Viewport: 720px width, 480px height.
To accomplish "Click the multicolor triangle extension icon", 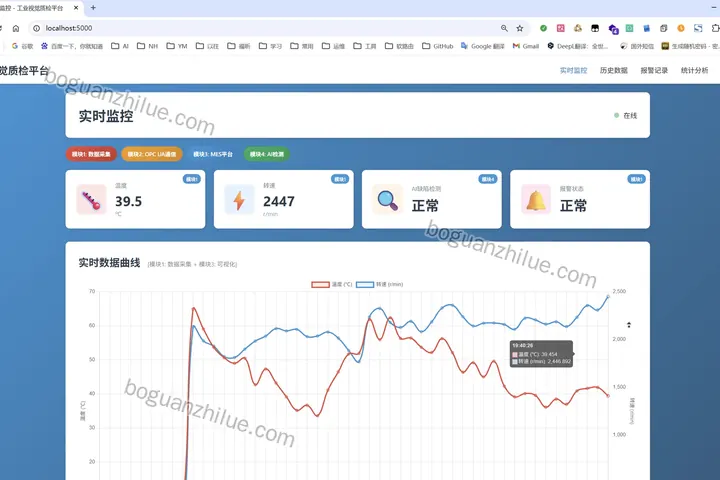I will coord(578,28).
